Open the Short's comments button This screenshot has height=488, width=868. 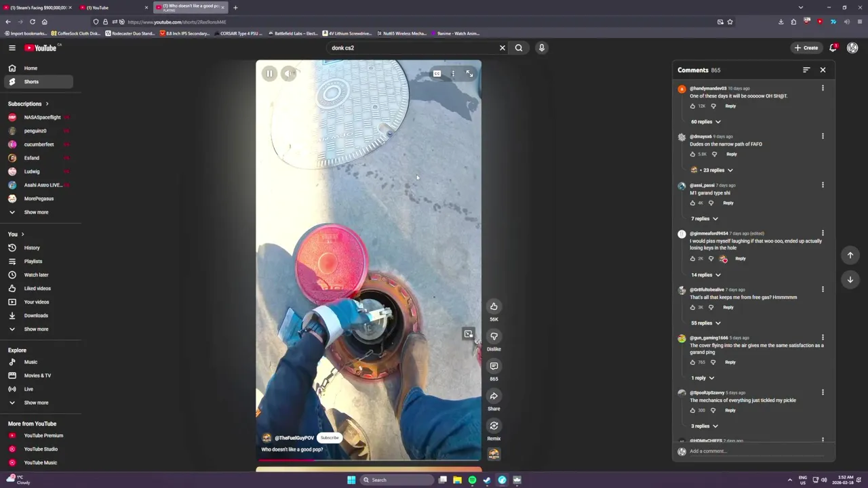coord(494,366)
